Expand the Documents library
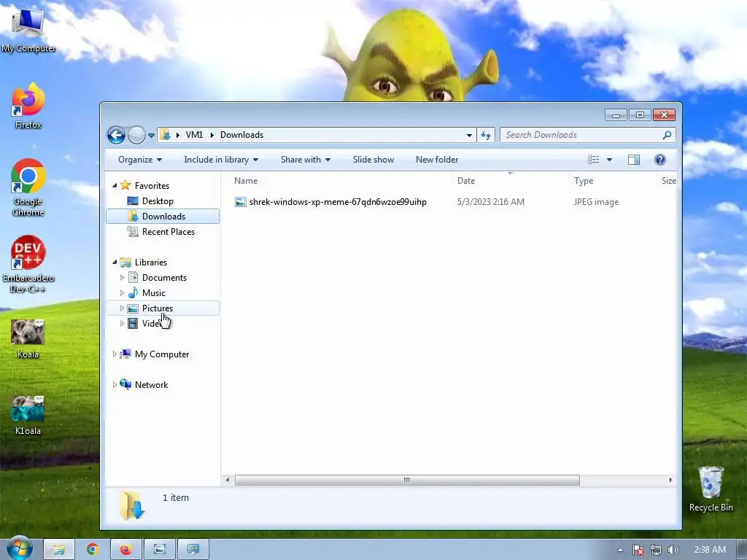The width and height of the screenshot is (747, 560). (x=122, y=277)
